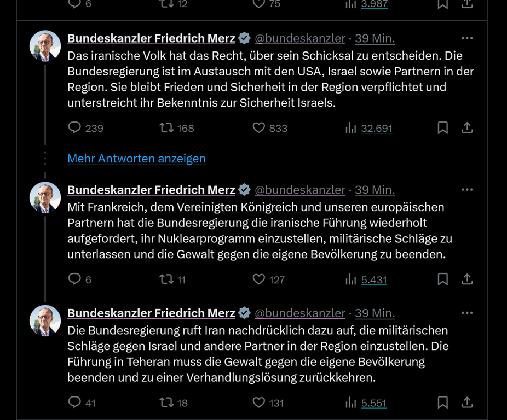Screen dimensions: 507x420
Task: Open the 39 Min. timestamp of the Frankreich tweet
Action: tap(375, 190)
